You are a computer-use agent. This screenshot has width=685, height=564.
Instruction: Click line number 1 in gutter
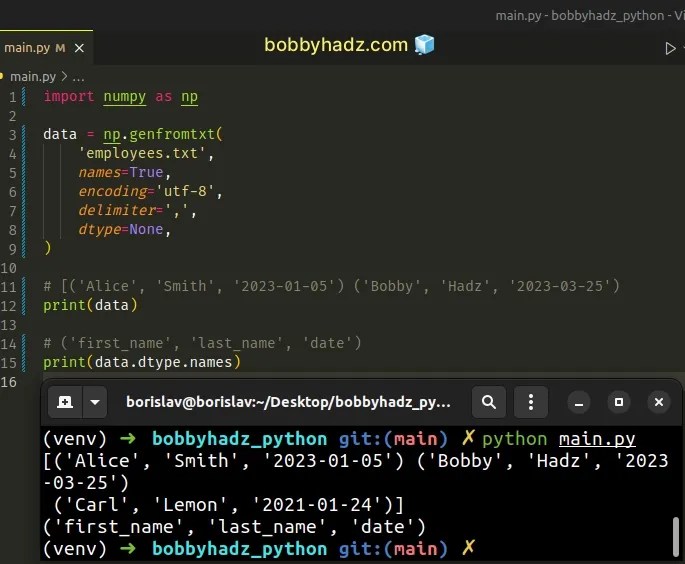click(x=12, y=97)
